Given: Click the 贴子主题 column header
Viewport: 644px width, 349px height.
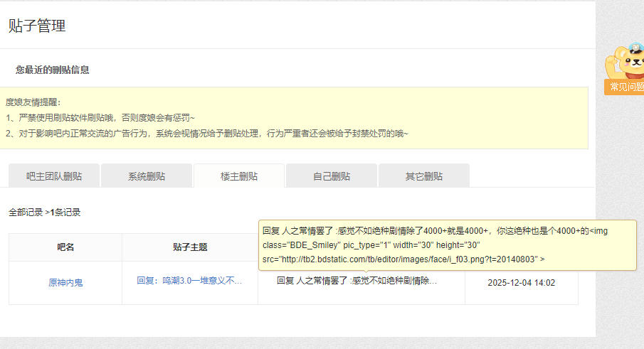Looking at the screenshot, I should pos(190,247).
